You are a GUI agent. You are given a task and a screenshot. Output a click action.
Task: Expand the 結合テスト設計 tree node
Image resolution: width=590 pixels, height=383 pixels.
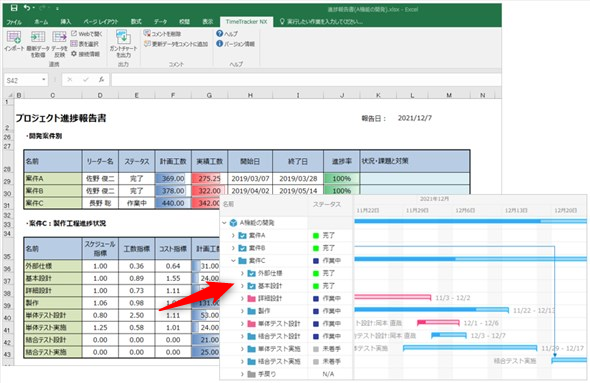click(x=242, y=336)
